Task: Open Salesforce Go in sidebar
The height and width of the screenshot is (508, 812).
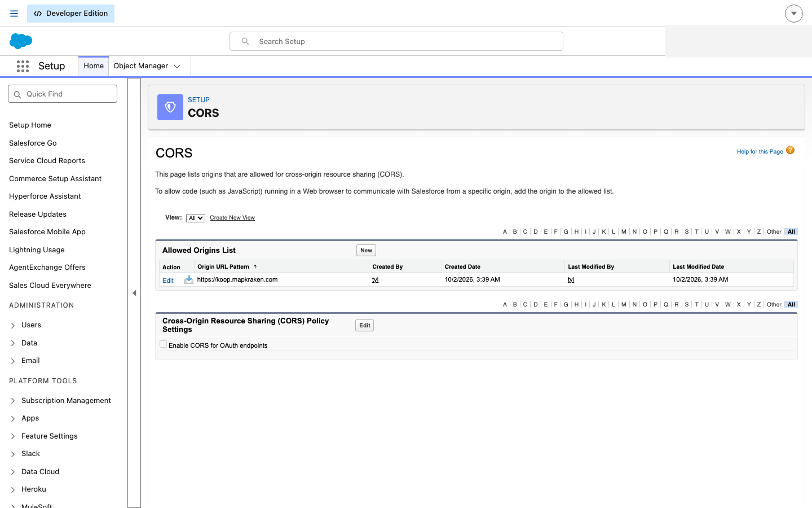Action: 33,143
